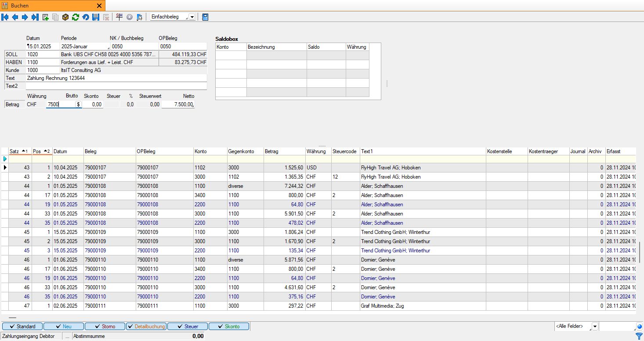Jump to the first record with the navigation arrow
This screenshot has width=644, height=341.
click(5, 17)
